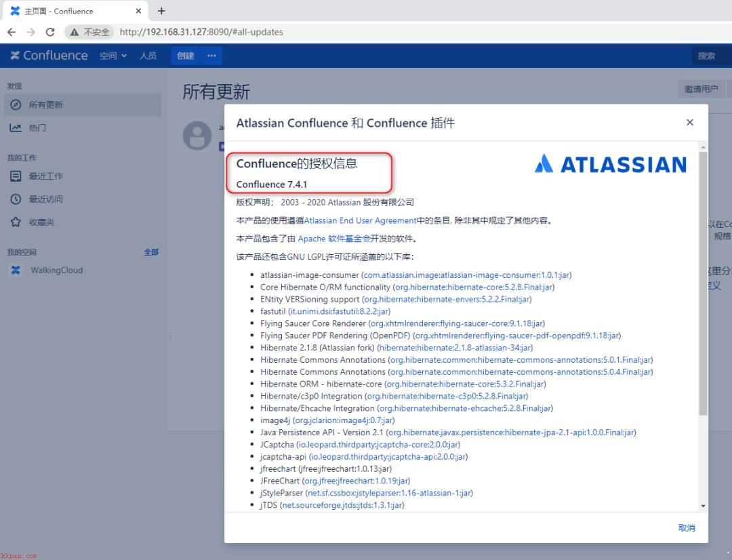This screenshot has height=560, width=732.
Task: Open a new browser tab
Action: click(x=161, y=11)
